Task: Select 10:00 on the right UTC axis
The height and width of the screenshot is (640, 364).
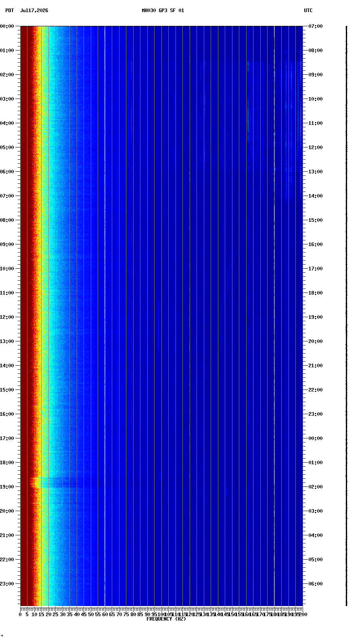Action: point(316,99)
